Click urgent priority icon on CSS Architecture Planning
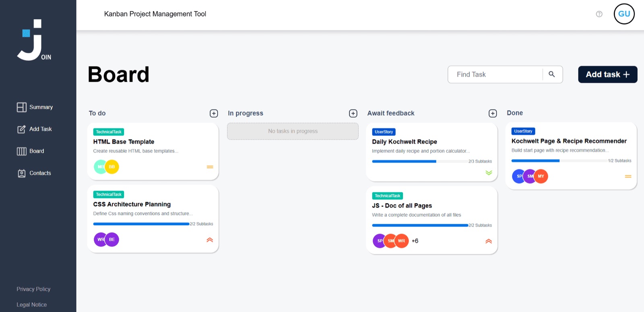 [210, 240]
